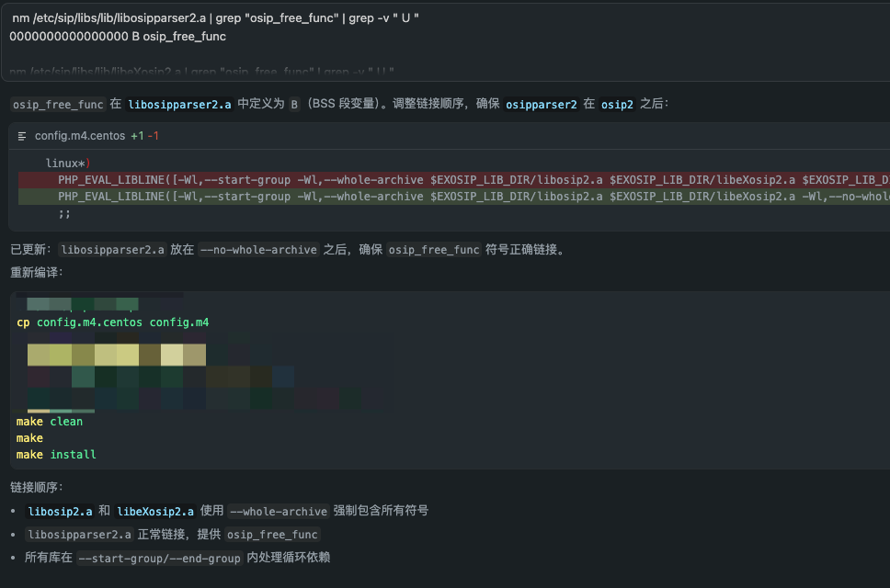This screenshot has height=588, width=890.
Task: Click the 'linux*)' line in the diff
Action: click(x=67, y=164)
